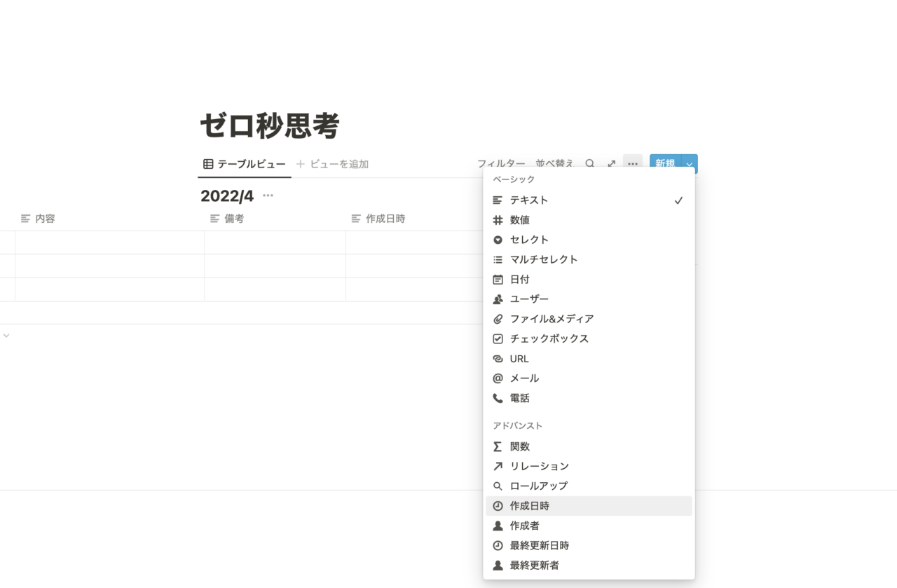Expand the 新規 button dropdown arrow
897x588 pixels.
[x=690, y=164]
